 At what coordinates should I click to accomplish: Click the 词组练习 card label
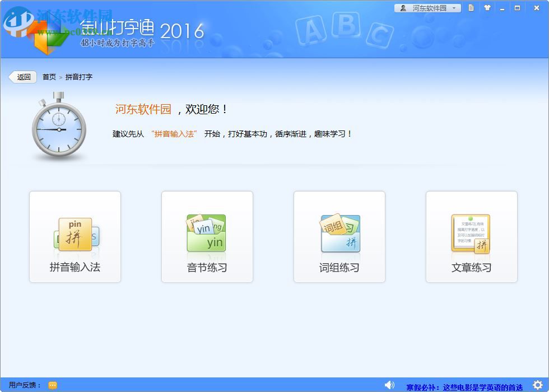[339, 268]
